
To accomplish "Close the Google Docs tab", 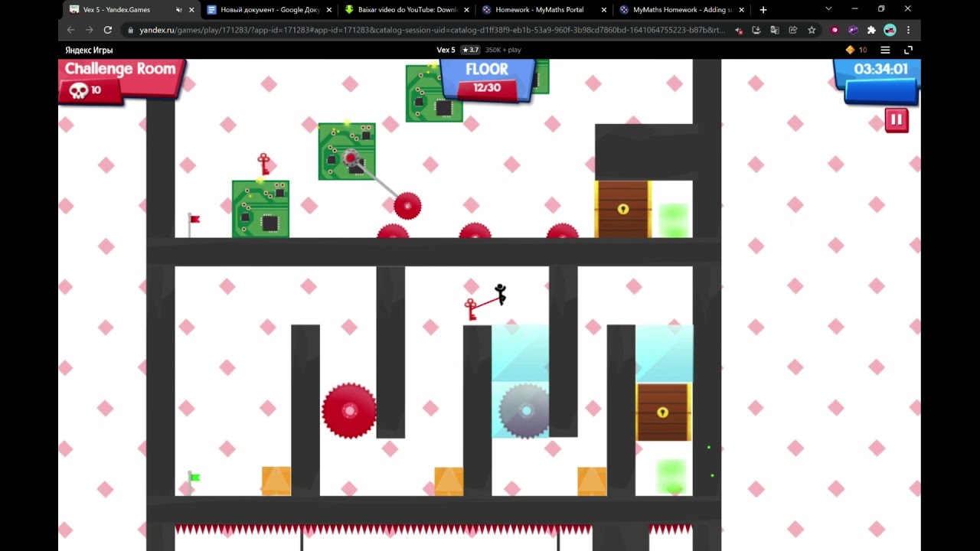I will click(329, 10).
